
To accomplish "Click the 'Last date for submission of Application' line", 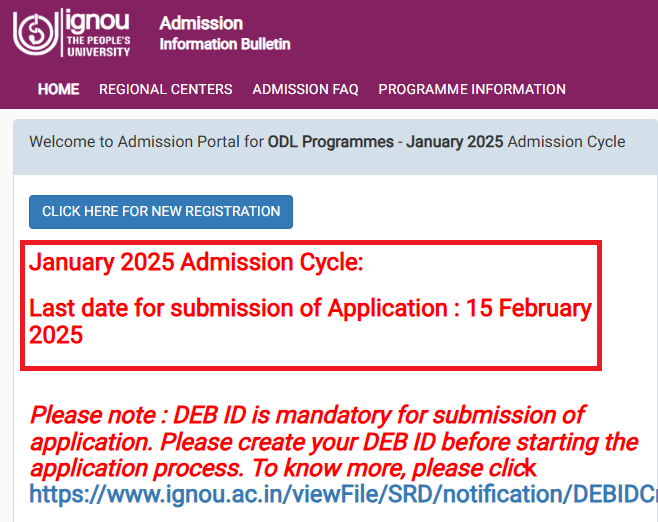I will tap(240, 308).
